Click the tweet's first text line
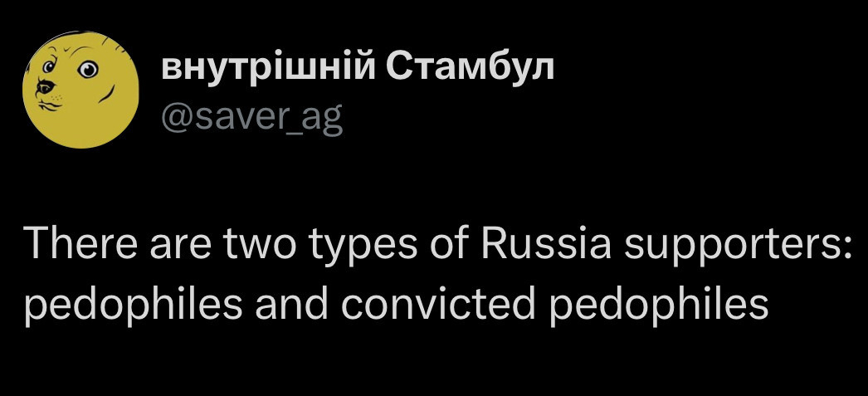Image resolution: width=868 pixels, height=396 pixels. coord(434,246)
